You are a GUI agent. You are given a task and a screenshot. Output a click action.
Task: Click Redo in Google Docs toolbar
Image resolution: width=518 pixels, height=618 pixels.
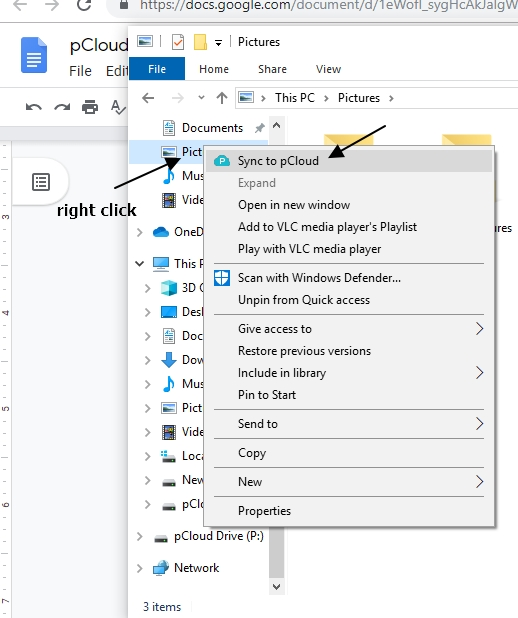tap(62, 107)
